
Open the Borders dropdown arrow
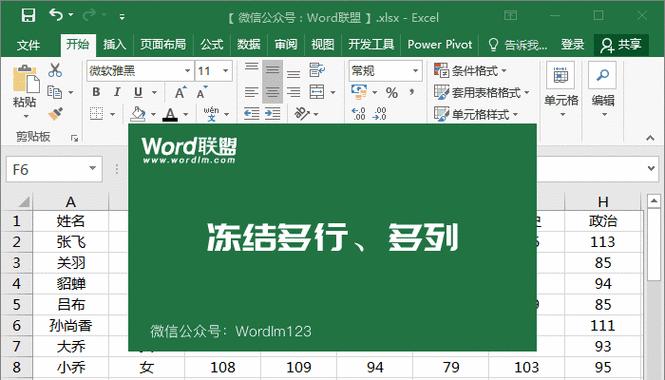[113, 114]
